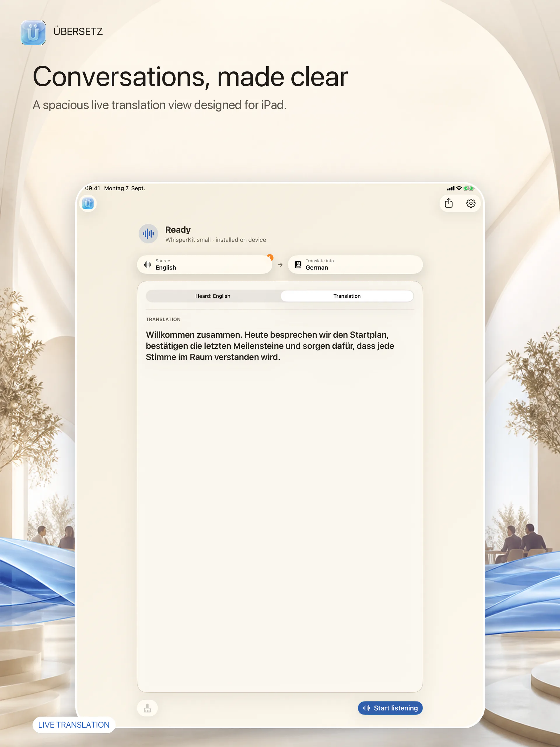Click the date 'Montag 7. Sept.'
This screenshot has width=560, height=747.
click(x=125, y=188)
